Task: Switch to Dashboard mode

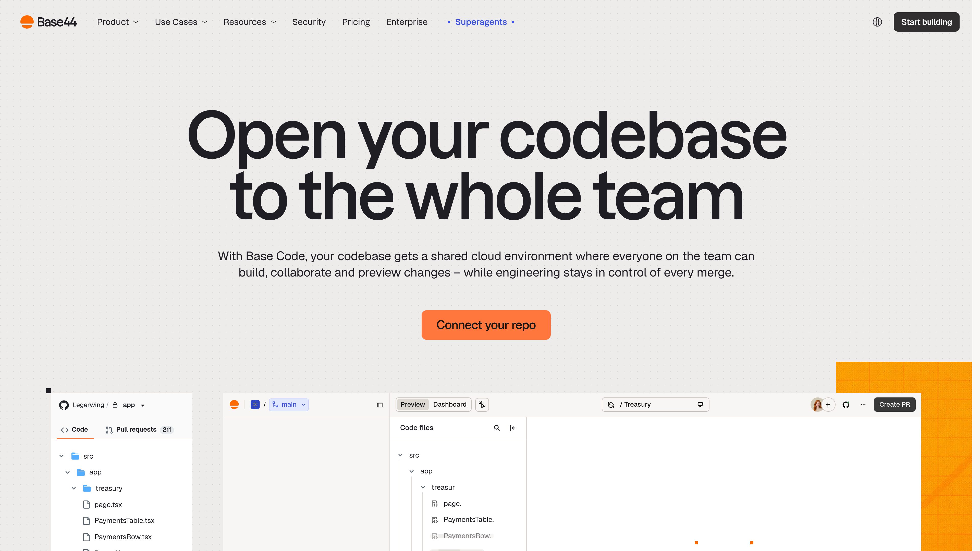Action: [450, 405]
